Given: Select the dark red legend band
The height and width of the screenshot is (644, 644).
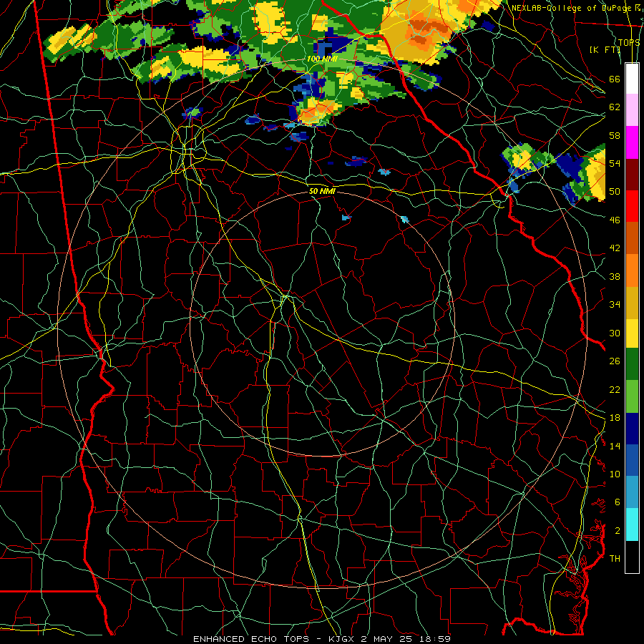Looking at the screenshot, I should (x=632, y=174).
